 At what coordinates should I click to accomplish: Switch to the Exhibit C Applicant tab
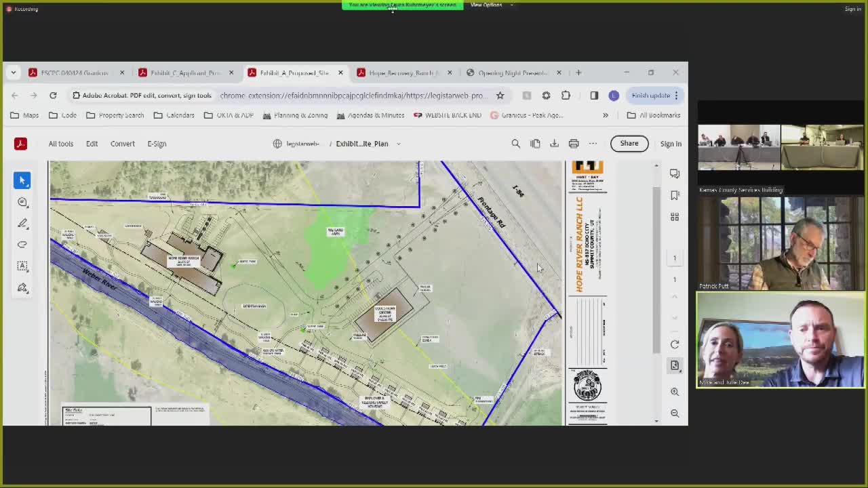185,73
